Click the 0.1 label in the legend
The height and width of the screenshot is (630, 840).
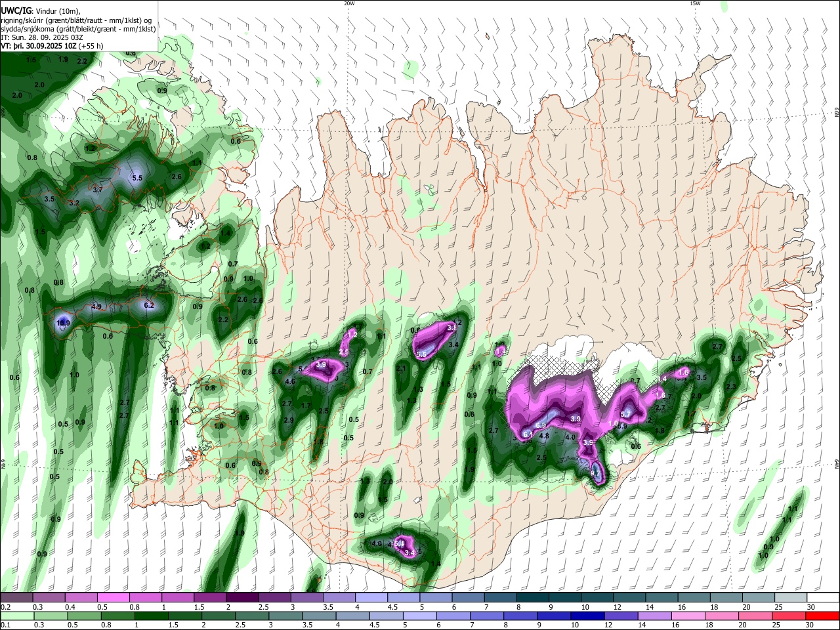(5, 625)
